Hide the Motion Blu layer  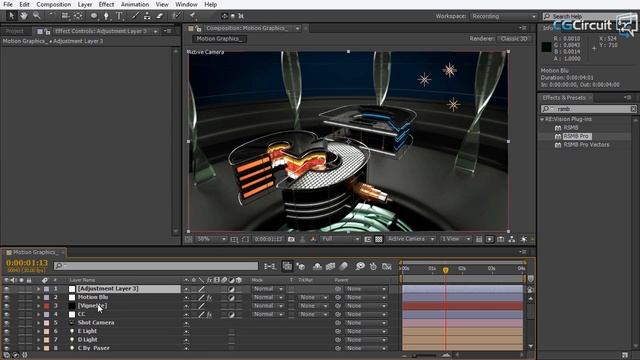point(6,298)
